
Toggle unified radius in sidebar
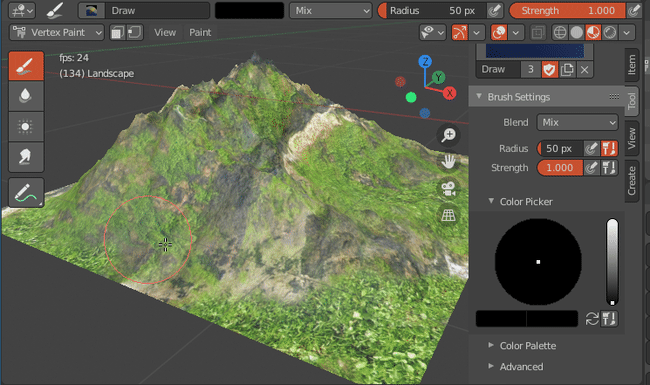click(x=609, y=148)
